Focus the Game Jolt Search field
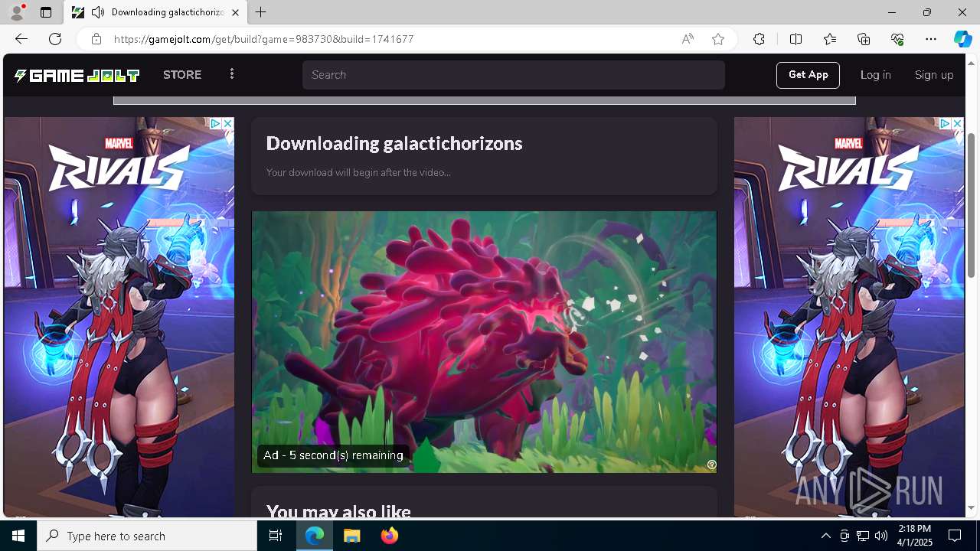The width and height of the screenshot is (980, 551). tap(513, 75)
